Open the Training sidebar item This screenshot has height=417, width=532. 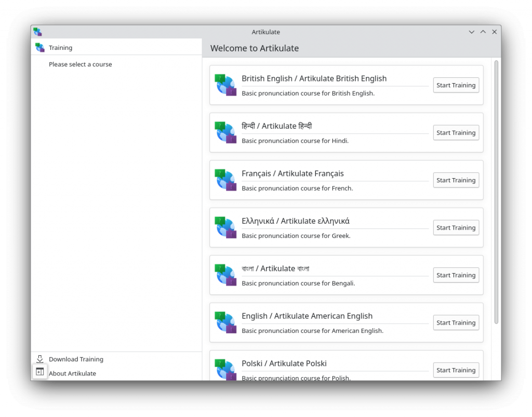pos(116,47)
